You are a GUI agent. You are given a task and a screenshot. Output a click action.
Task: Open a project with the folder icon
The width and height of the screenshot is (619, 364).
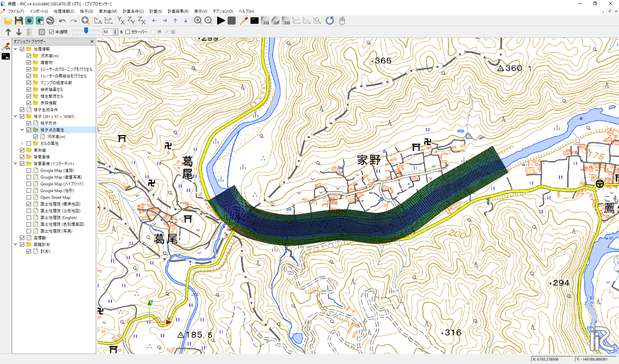(x=8, y=21)
